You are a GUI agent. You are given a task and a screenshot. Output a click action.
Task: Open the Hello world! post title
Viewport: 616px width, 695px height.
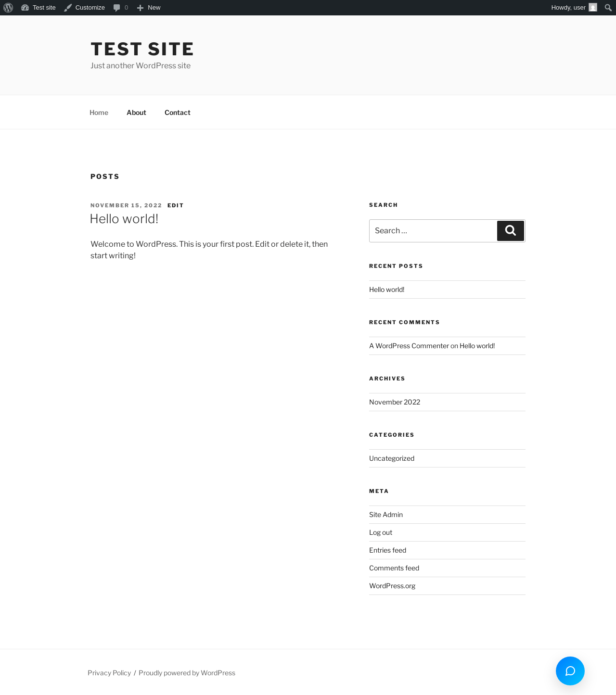(124, 219)
